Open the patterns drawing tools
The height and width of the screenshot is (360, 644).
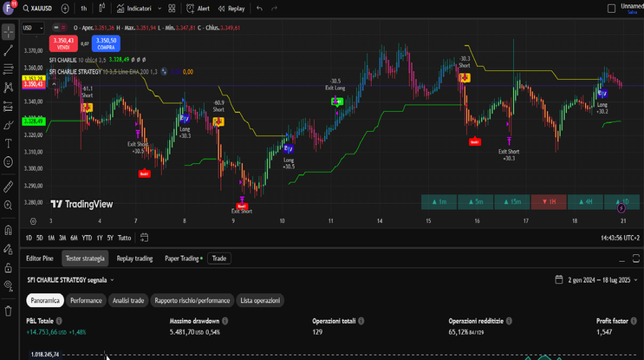[x=8, y=87]
